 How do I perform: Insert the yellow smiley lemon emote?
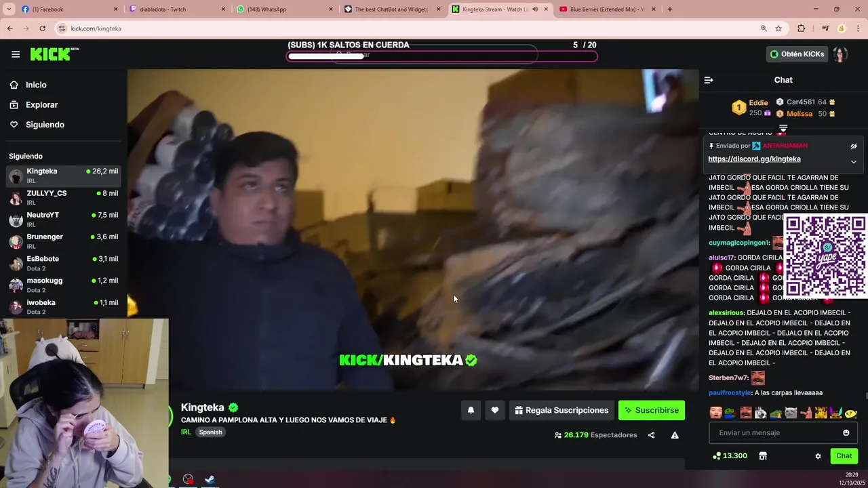851,413
